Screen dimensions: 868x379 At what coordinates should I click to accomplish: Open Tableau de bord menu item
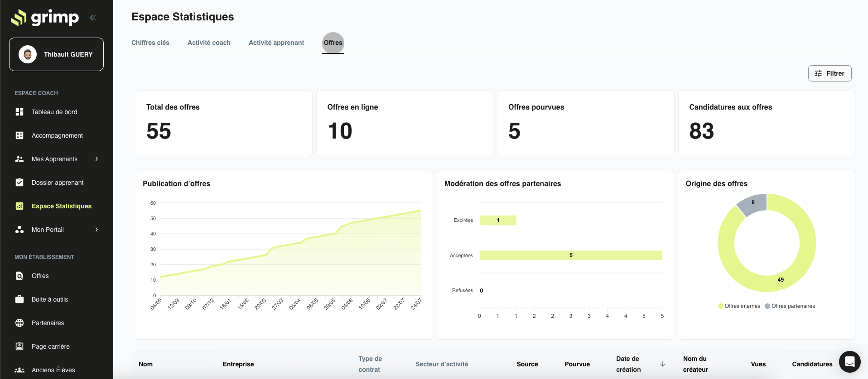(x=54, y=112)
